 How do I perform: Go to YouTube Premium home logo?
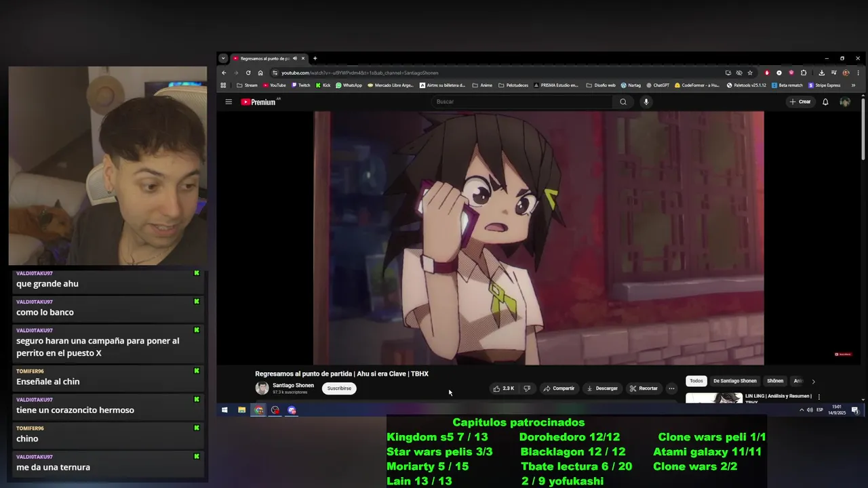[258, 102]
